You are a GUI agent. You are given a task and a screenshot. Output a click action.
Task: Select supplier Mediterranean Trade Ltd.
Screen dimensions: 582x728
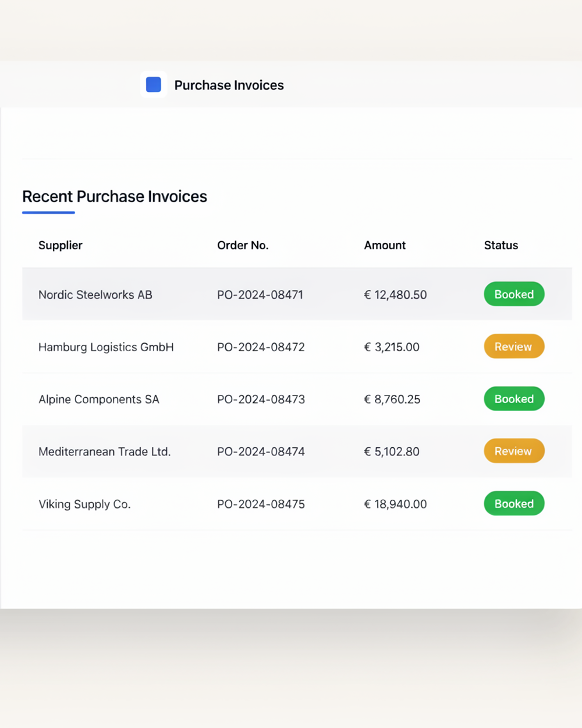click(105, 452)
